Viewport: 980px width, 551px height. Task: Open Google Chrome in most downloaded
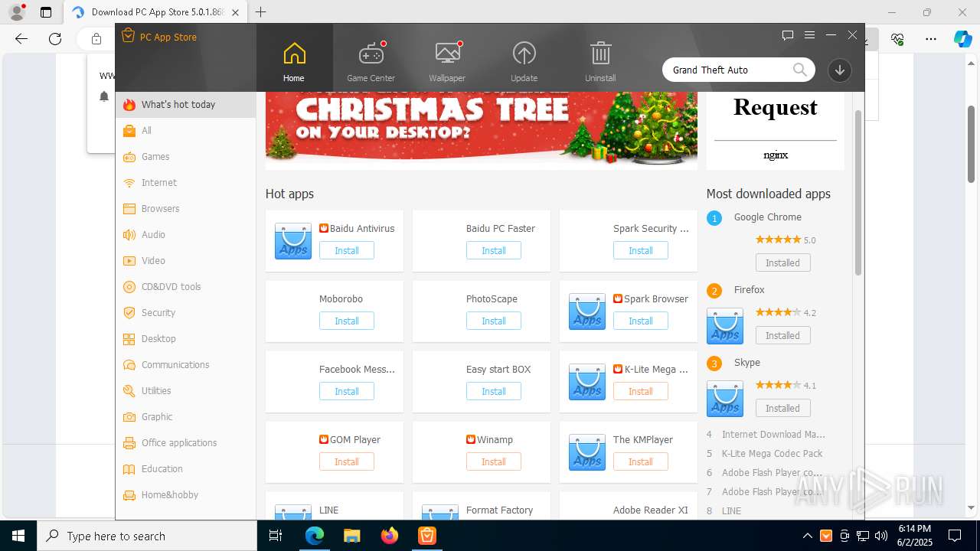[767, 217]
